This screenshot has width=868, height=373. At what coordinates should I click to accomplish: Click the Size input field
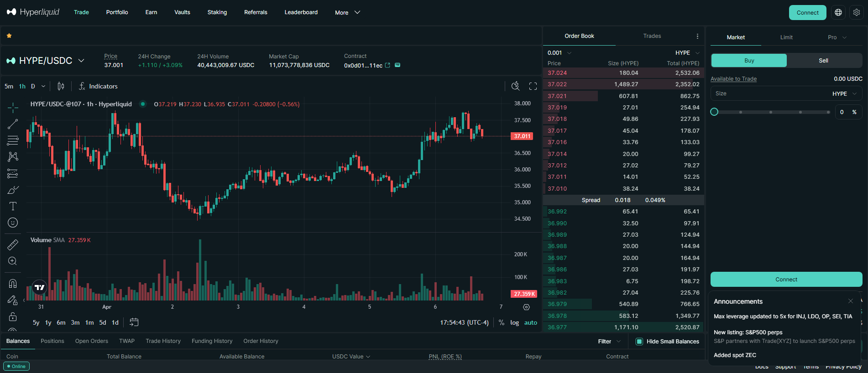(x=786, y=93)
